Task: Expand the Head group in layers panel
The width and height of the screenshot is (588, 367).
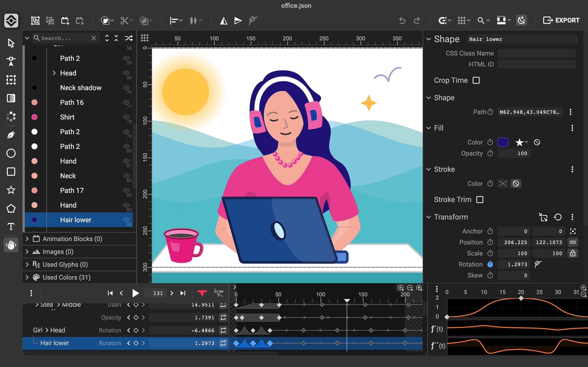Action: (x=54, y=73)
